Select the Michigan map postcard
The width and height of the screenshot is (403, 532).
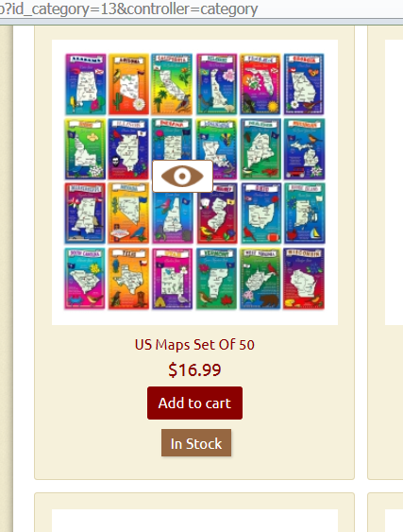304,149
